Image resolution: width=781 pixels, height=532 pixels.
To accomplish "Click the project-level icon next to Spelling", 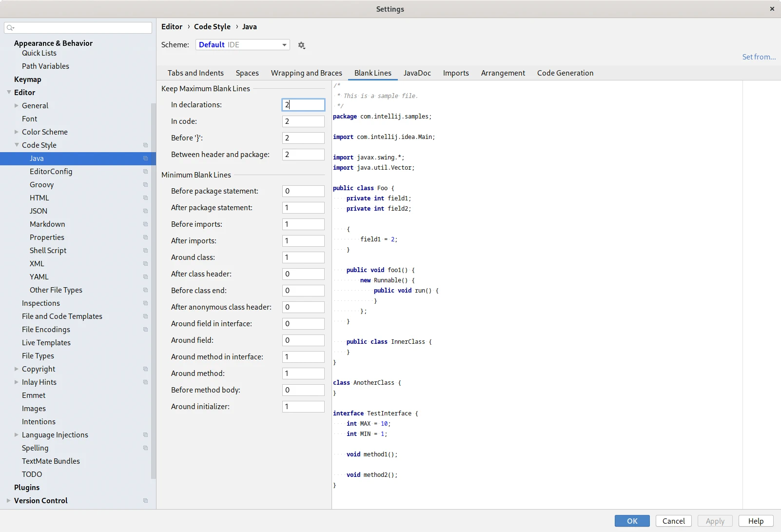I will (x=145, y=448).
